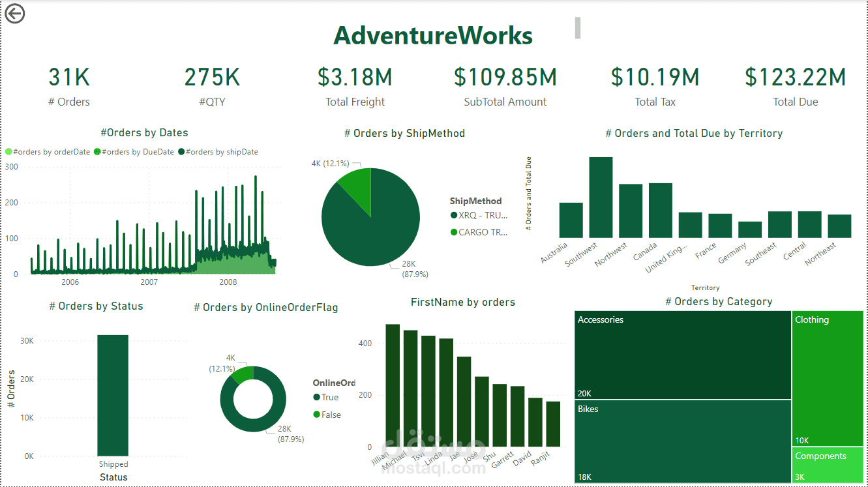Select the Michael bar in FirstName chart

410,389
